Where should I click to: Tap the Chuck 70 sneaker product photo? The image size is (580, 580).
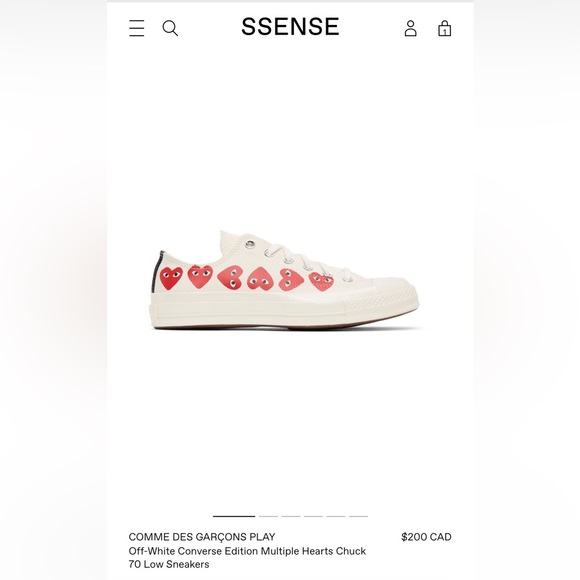[x=284, y=280]
